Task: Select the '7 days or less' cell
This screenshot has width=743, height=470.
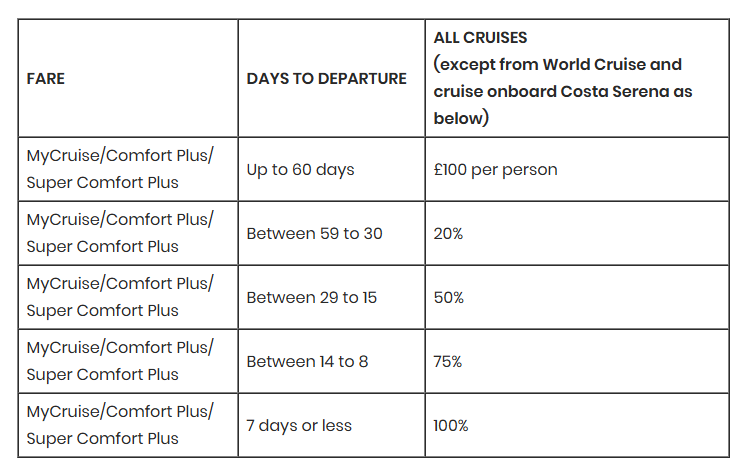Action: [x=331, y=425]
